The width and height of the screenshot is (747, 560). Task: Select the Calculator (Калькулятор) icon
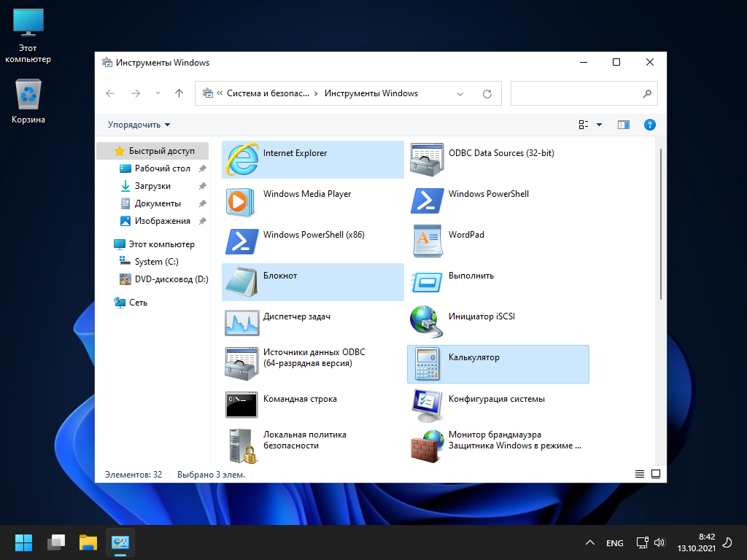tap(427, 364)
